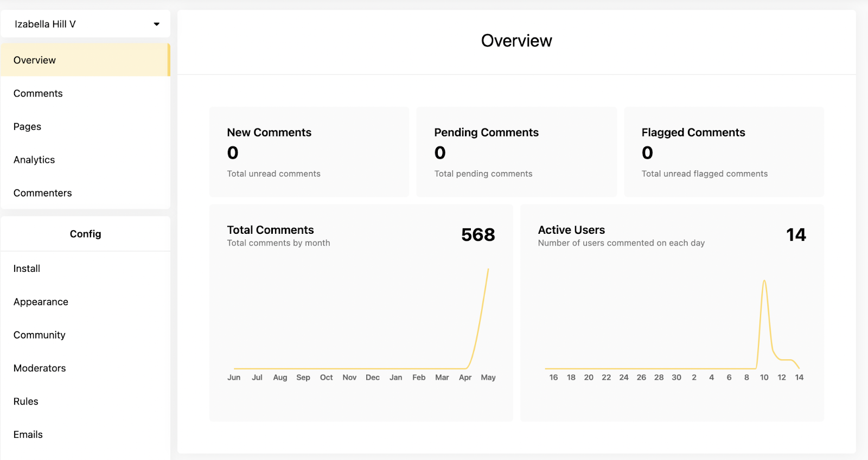Go to Community settings
The height and width of the screenshot is (460, 868).
[86, 335]
